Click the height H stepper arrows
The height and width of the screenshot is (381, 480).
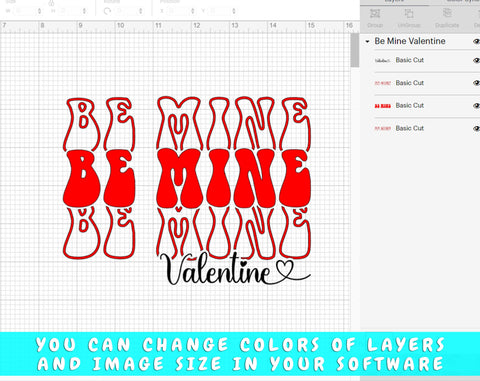[84, 11]
